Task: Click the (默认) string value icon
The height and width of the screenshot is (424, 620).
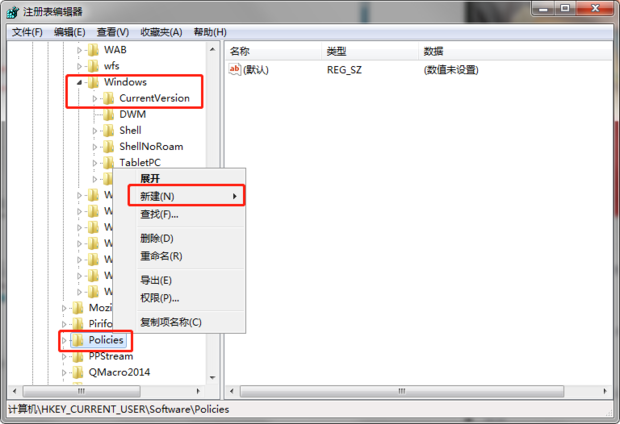Action: [234, 70]
